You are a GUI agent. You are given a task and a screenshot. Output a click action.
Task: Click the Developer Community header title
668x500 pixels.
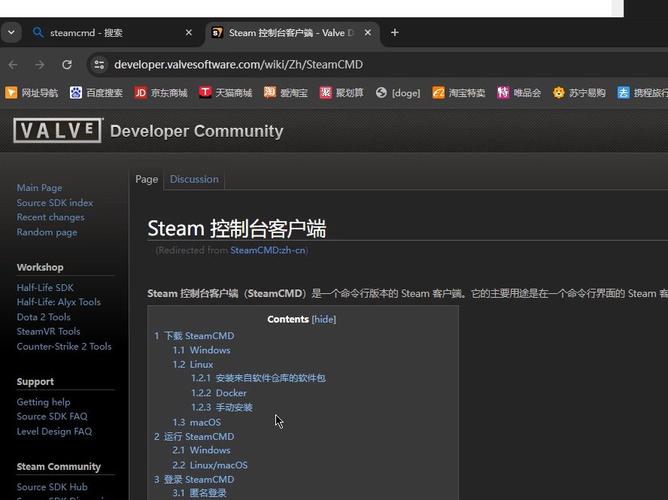coord(196,131)
